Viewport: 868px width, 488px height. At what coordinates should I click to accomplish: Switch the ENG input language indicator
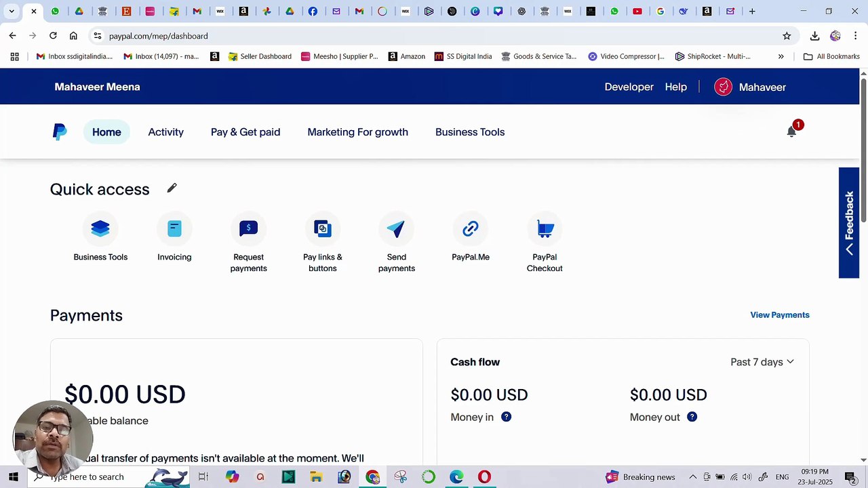(782, 477)
